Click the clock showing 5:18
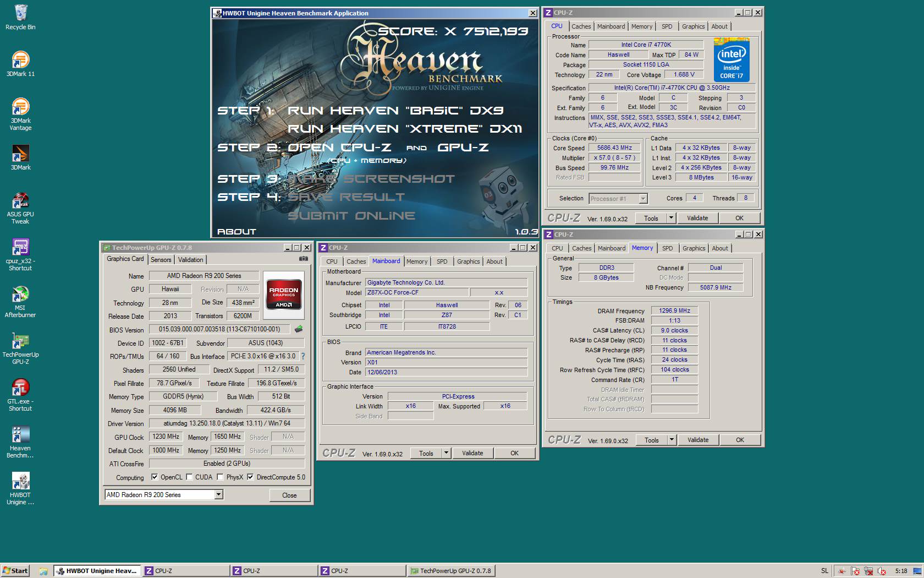The height and width of the screenshot is (578, 924). (901, 571)
